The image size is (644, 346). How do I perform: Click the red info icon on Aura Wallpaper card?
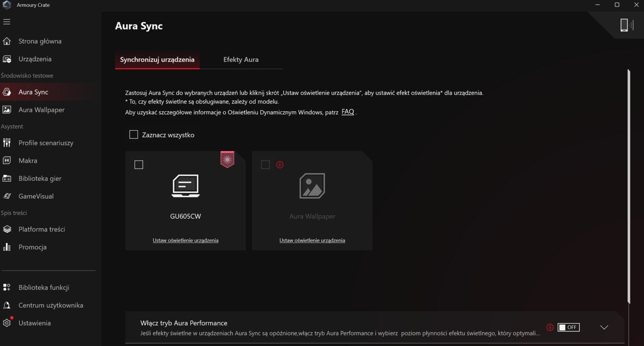280,164
